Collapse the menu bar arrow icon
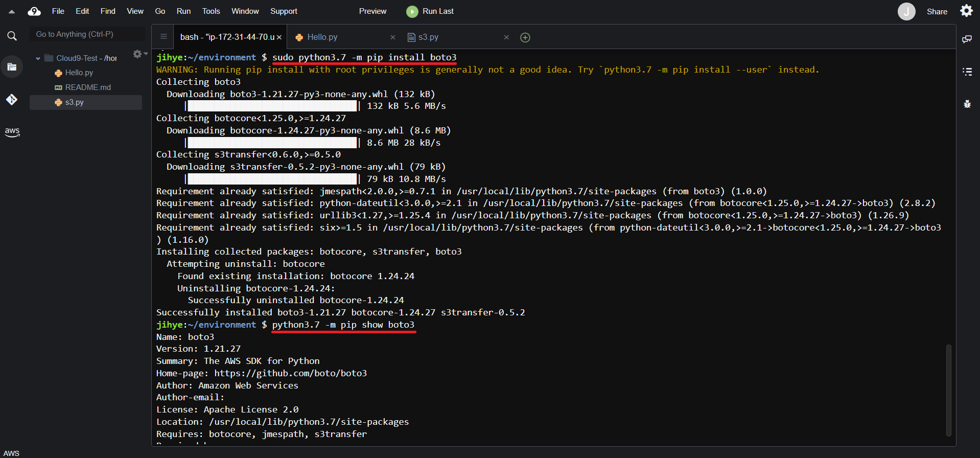The width and height of the screenshot is (980, 458). 12,11
